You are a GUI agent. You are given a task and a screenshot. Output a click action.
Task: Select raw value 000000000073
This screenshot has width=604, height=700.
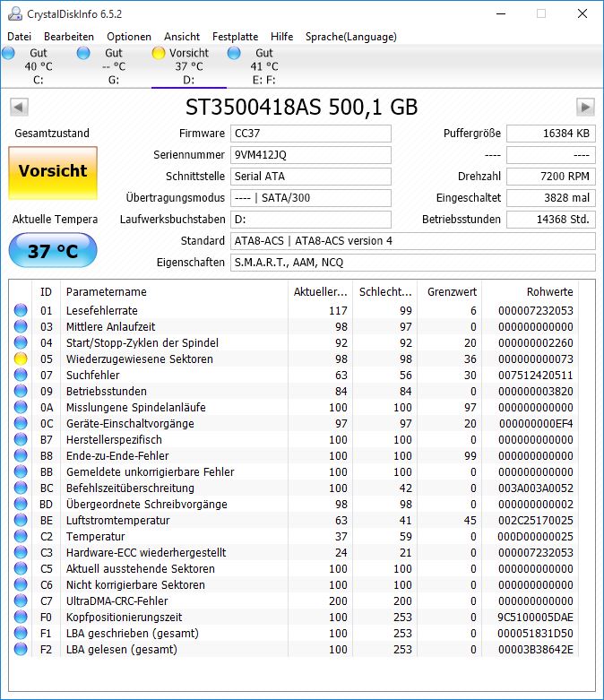pyautogui.click(x=536, y=359)
